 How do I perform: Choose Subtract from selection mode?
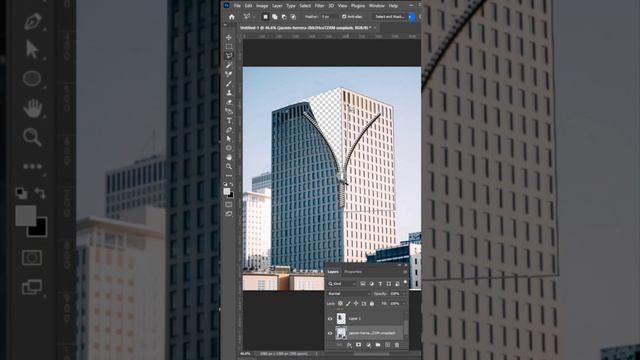click(284, 17)
